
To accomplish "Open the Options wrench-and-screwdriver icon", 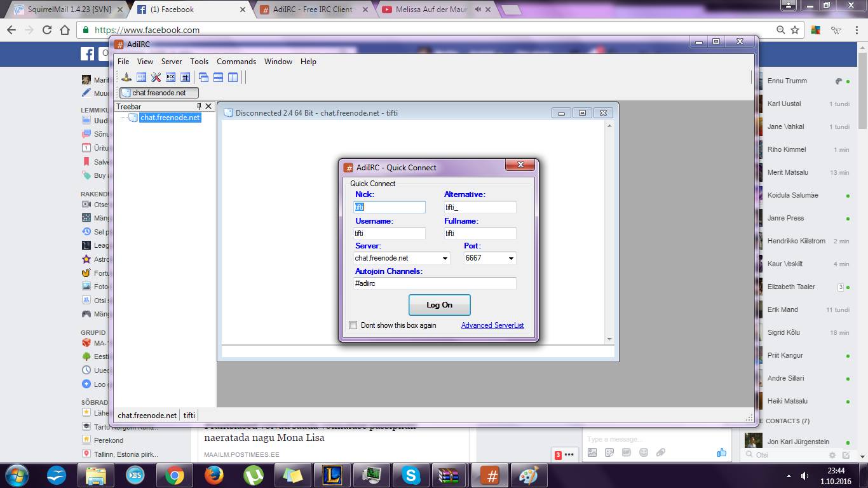I will [x=156, y=78].
